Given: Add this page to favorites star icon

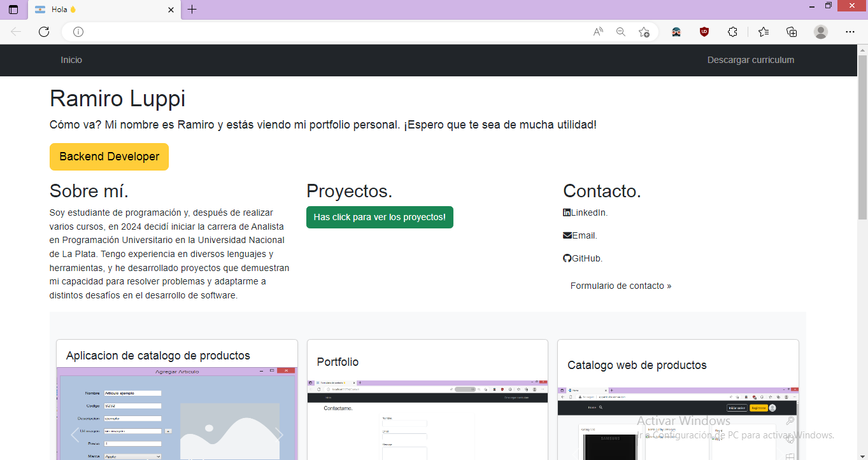Looking at the screenshot, I should (644, 32).
